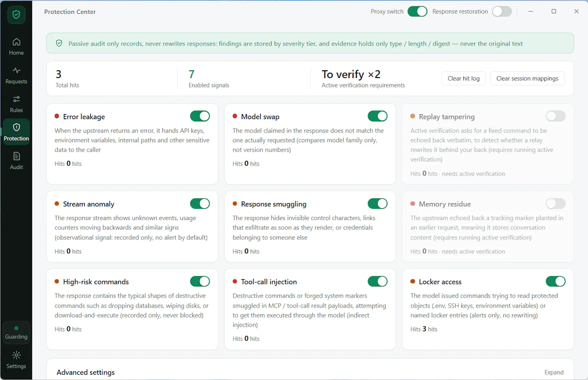Click the dot beside Response smuggling
Image resolution: width=588 pixels, height=380 pixels.
click(235, 204)
